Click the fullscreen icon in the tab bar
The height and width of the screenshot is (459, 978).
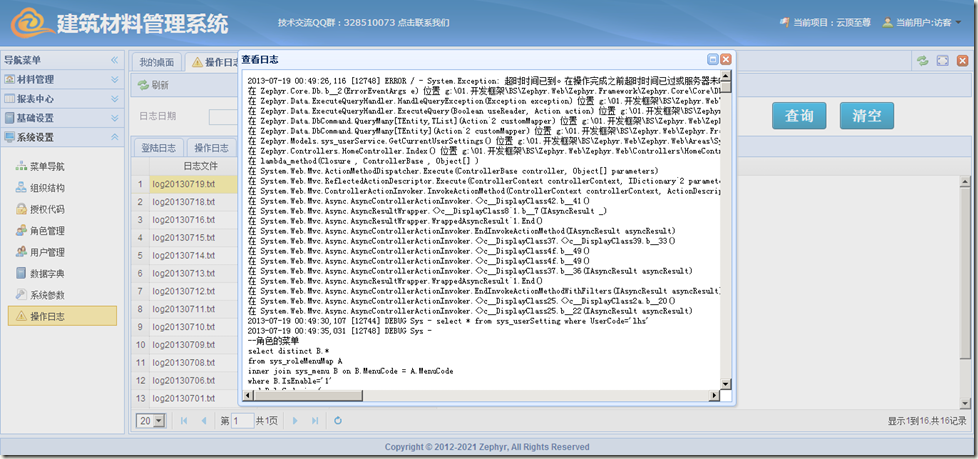(x=942, y=62)
